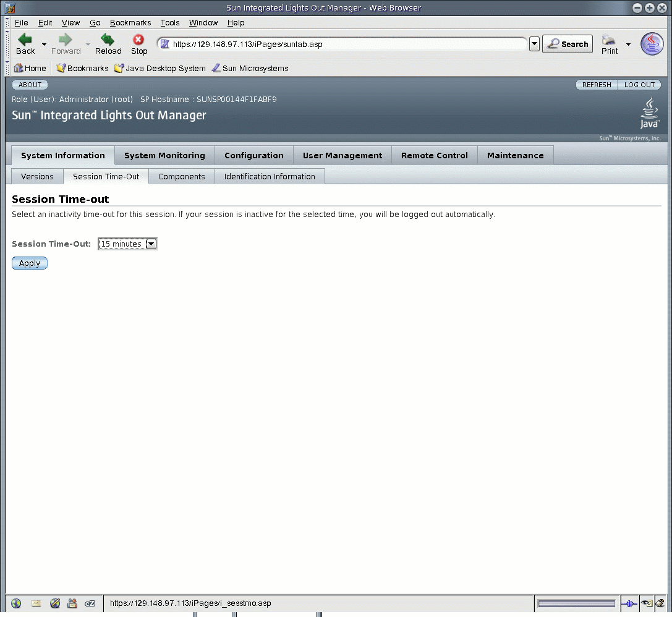Screen dimensions: 672x617
Task: Click the Forward arrow icon
Action: pos(65,40)
